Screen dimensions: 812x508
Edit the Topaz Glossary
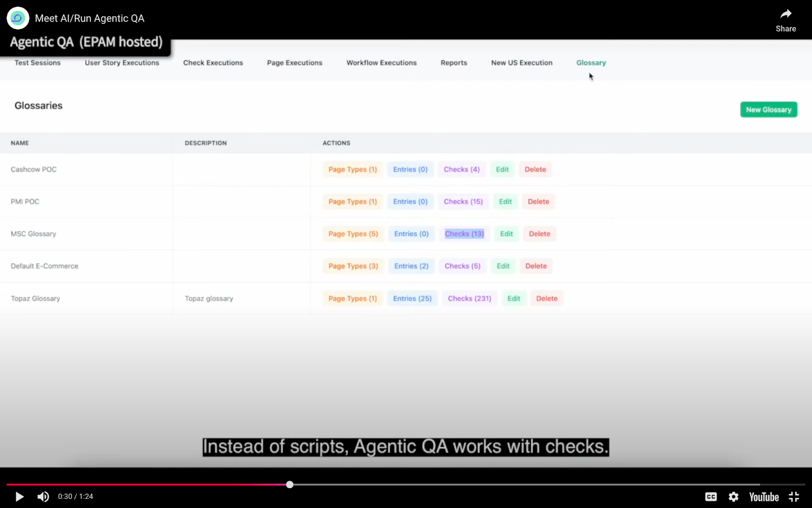[514, 299]
